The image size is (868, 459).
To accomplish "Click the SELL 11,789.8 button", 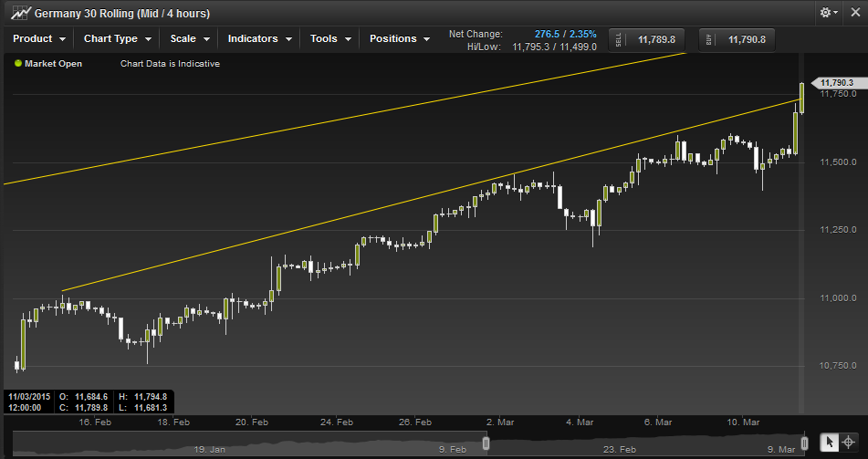I will tap(646, 40).
